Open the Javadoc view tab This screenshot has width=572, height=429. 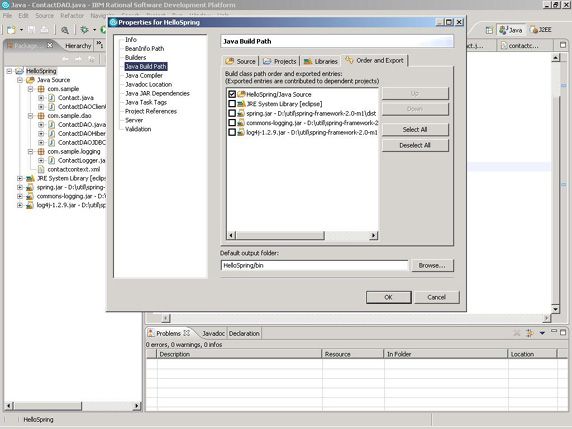click(x=213, y=333)
